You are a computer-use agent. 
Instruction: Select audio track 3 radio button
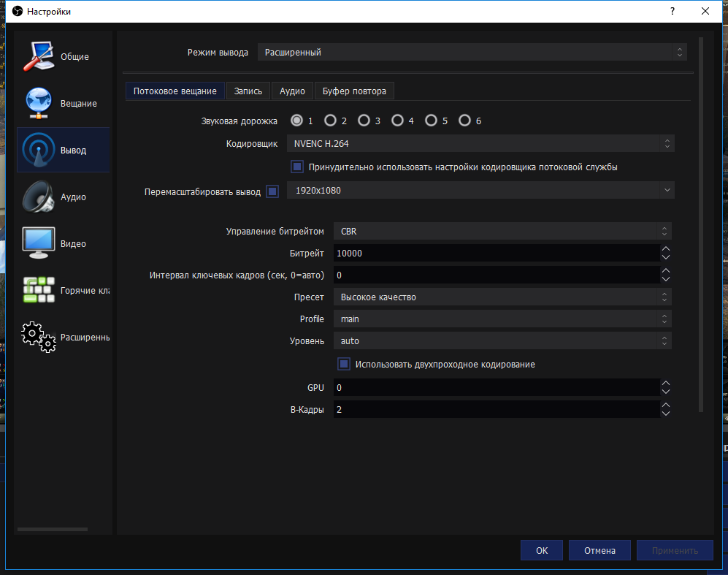(x=364, y=121)
